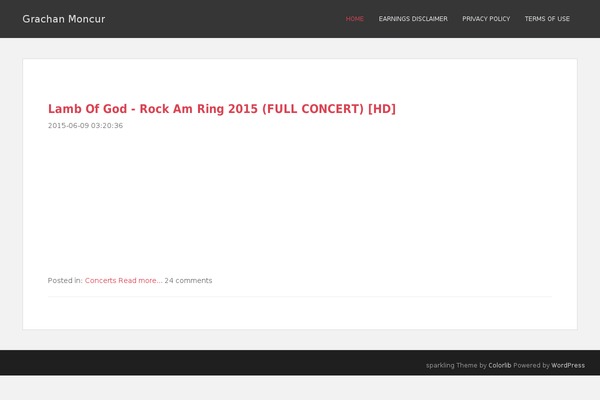Image resolution: width=600 pixels, height=400 pixels.
Task: Open the EARNINGS DISCLAIMER page
Action: pos(413,19)
